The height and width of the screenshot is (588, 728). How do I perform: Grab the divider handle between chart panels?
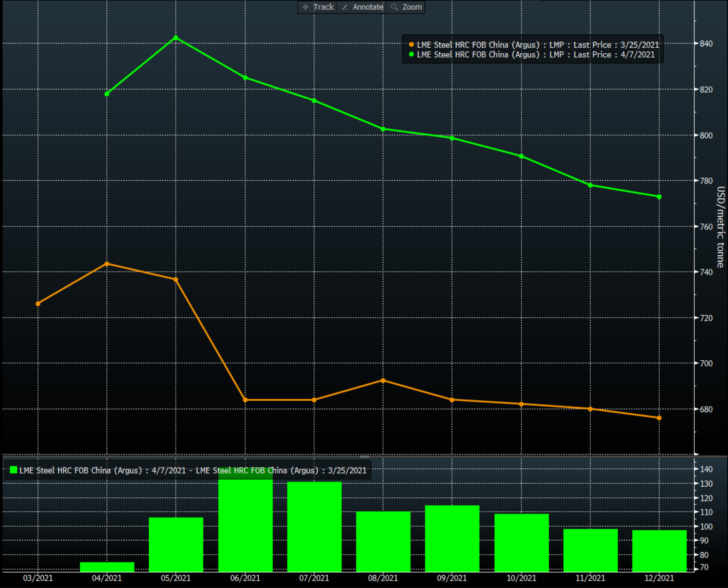coord(365,457)
